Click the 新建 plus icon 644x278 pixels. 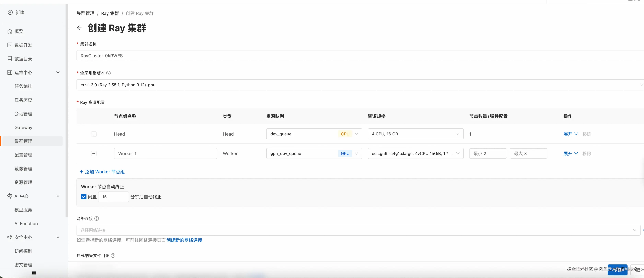click(10, 13)
